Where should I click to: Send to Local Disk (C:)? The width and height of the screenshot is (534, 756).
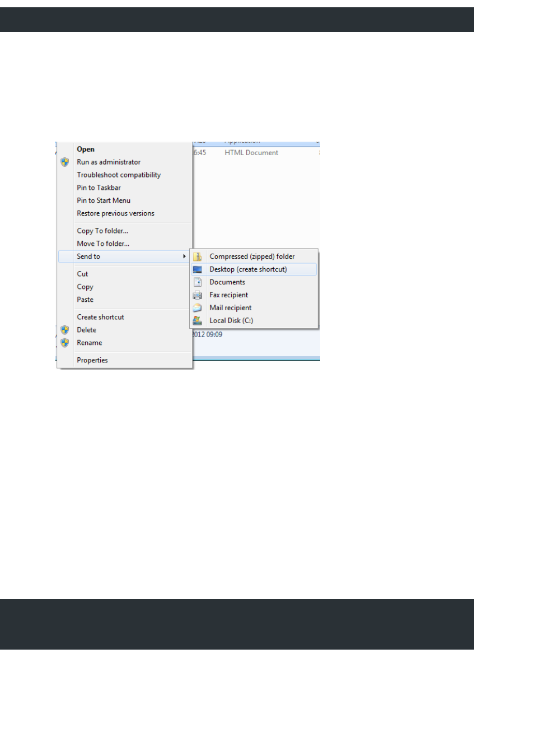[254, 321]
